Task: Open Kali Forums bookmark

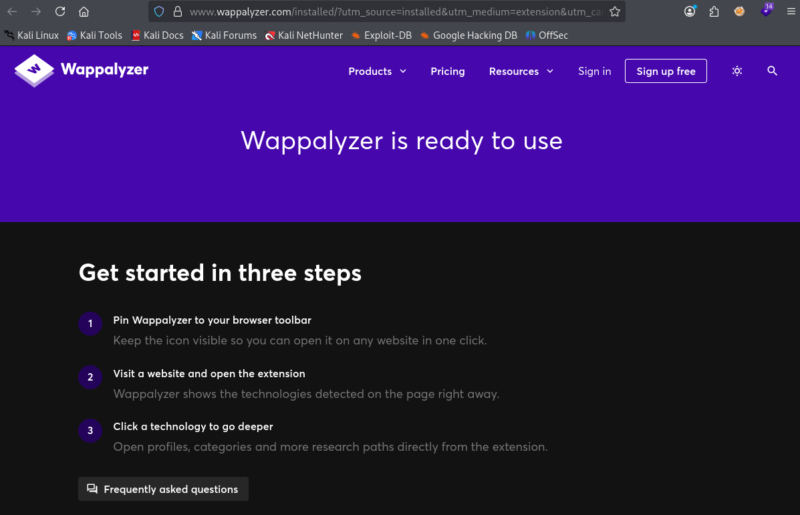Action: (224, 35)
